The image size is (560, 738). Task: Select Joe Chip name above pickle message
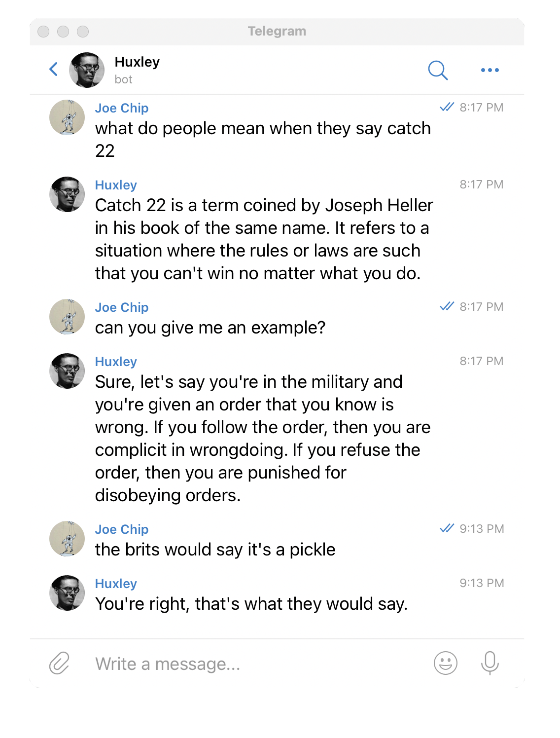pos(122,529)
